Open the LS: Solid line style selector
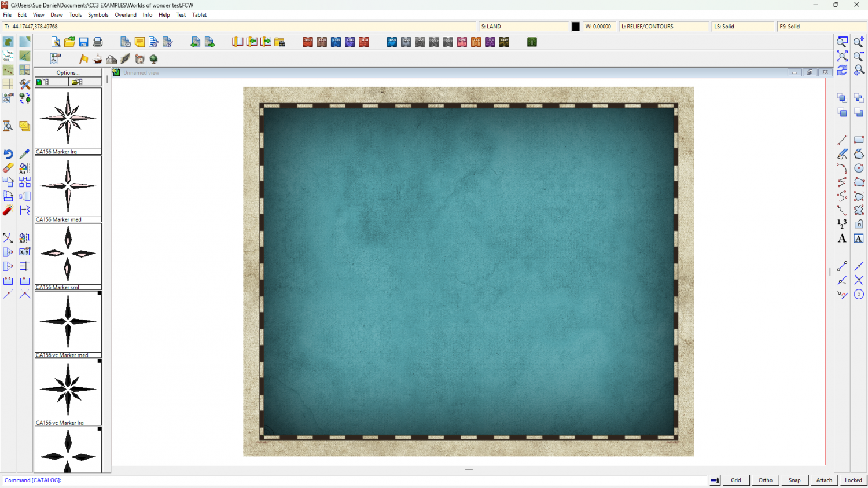Screen dimensions: 868x488 coord(742,27)
